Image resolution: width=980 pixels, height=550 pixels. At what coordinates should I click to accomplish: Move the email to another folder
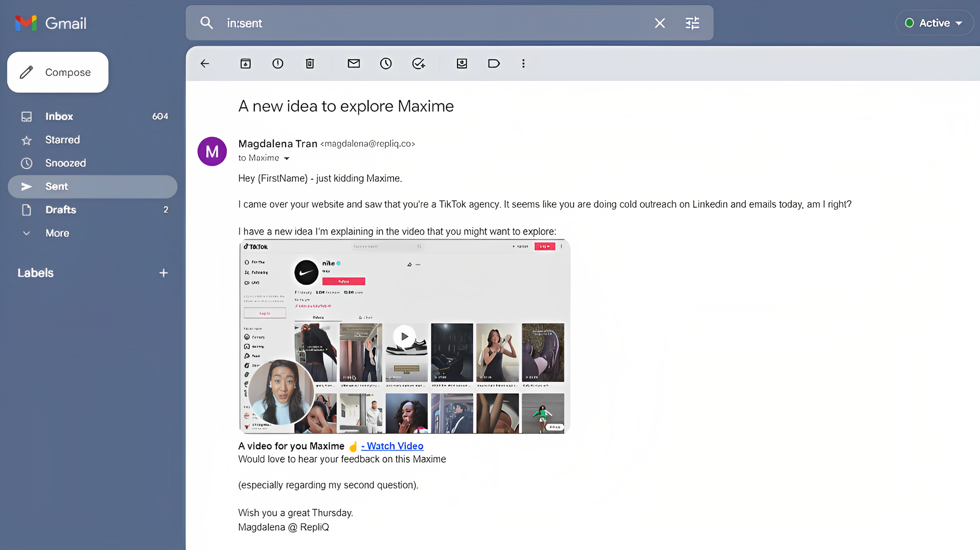[x=462, y=64]
